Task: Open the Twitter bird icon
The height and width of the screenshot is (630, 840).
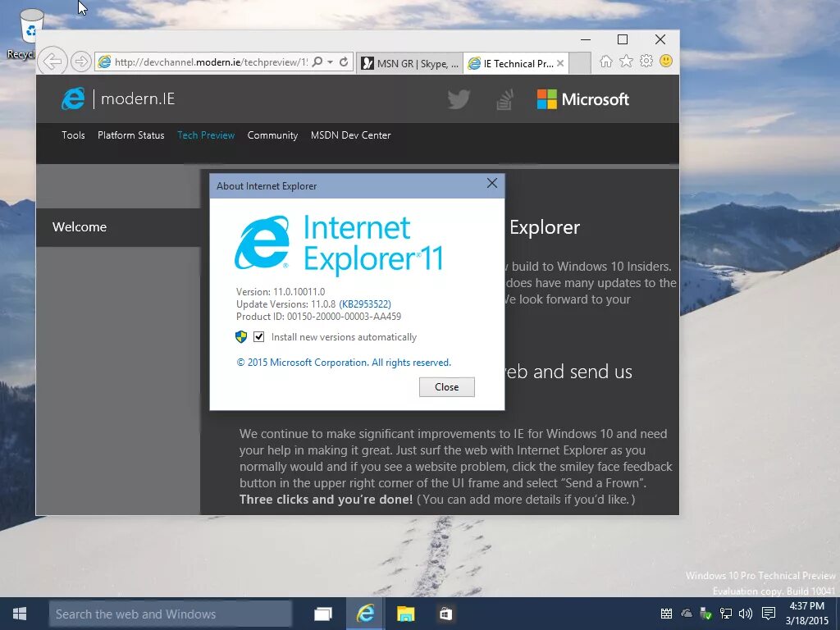Action: (x=459, y=99)
